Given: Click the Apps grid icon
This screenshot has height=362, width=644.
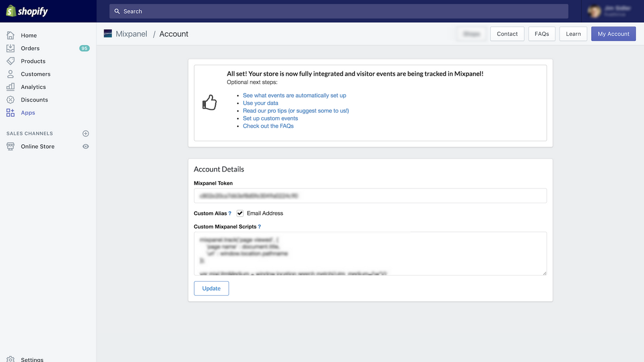Looking at the screenshot, I should [11, 113].
